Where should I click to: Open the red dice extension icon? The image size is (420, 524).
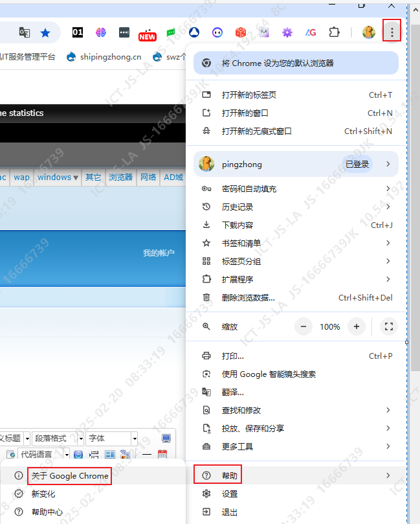pos(241,32)
